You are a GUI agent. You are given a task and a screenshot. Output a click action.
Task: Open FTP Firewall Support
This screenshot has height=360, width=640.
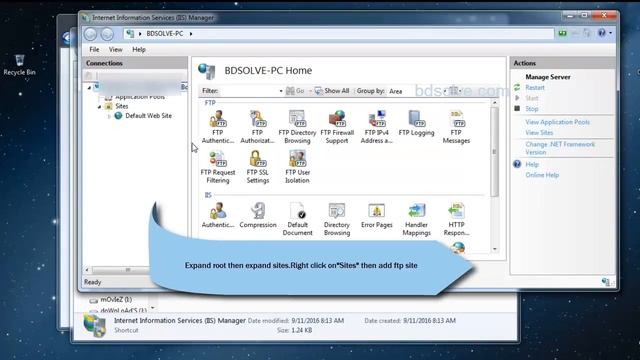pyautogui.click(x=337, y=127)
